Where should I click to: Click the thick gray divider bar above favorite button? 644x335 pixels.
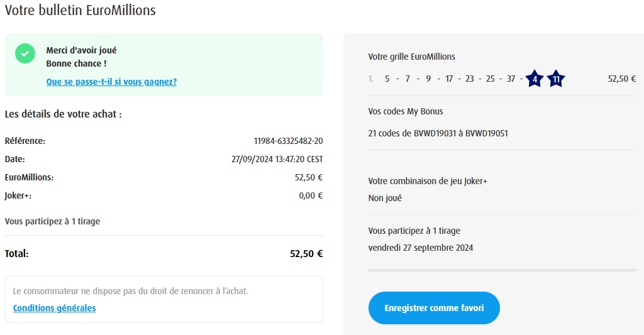(x=502, y=270)
